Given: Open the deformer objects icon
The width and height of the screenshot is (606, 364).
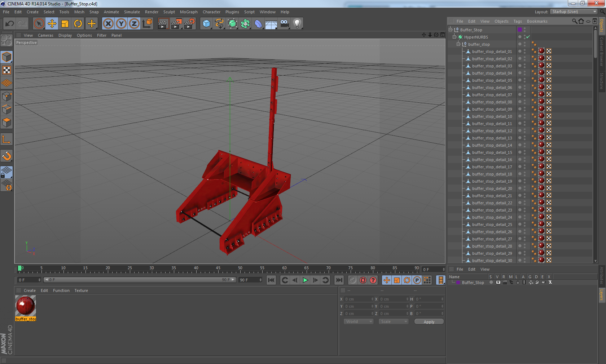Looking at the screenshot, I should (x=258, y=24).
